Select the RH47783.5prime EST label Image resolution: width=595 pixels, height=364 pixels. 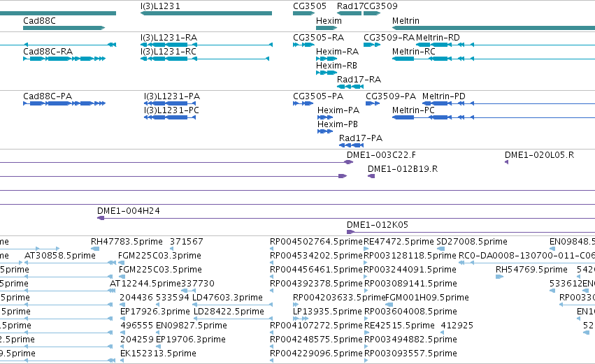(x=127, y=242)
